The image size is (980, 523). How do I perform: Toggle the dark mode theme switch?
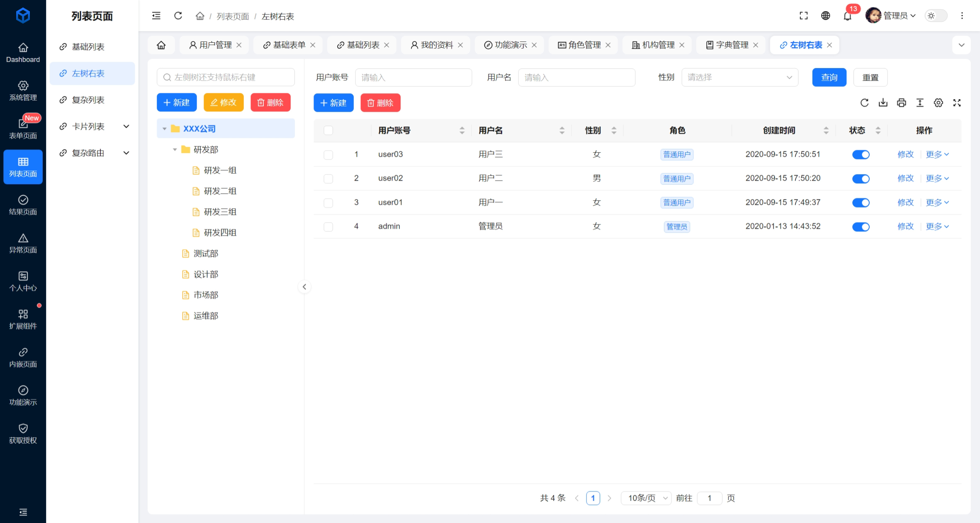click(936, 16)
